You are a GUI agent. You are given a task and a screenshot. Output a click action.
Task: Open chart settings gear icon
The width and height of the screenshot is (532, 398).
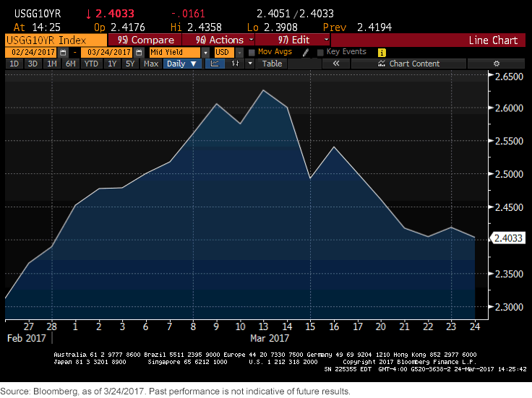[496, 64]
